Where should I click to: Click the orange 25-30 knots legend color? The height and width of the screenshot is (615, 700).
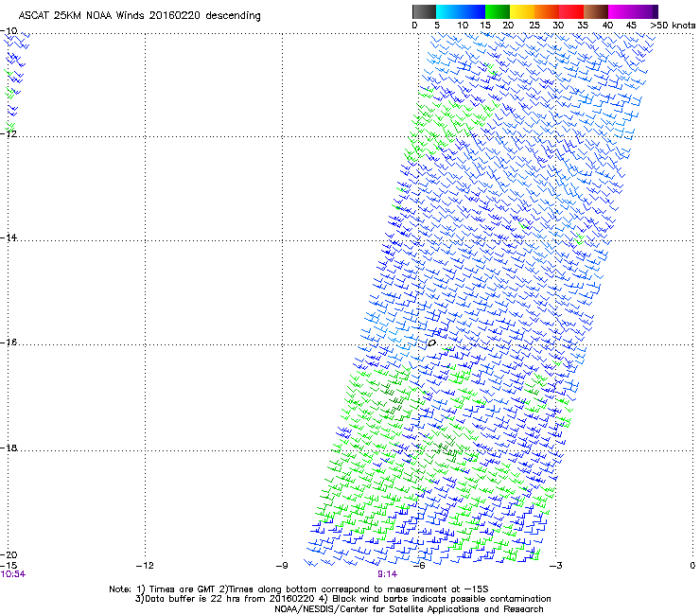pyautogui.click(x=547, y=11)
